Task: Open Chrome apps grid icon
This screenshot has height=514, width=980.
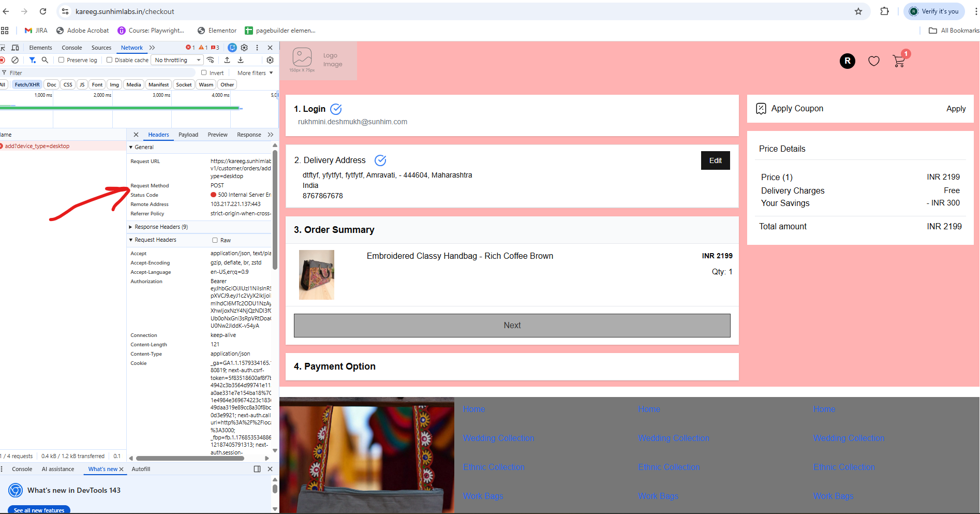Action: [x=5, y=31]
